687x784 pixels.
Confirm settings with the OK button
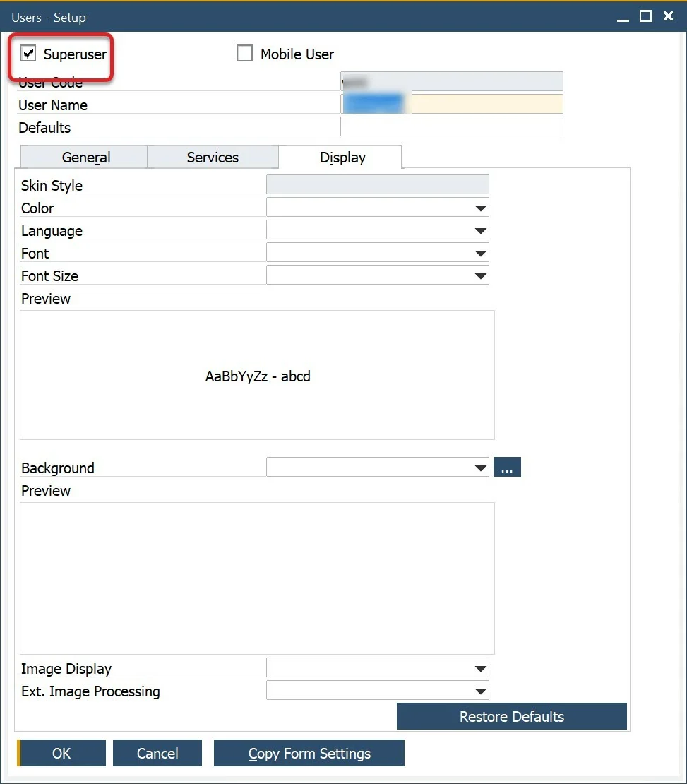(61, 753)
